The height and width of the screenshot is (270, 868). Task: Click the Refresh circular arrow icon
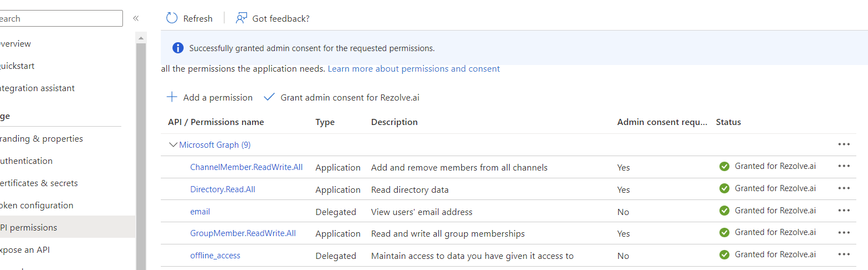tap(172, 18)
